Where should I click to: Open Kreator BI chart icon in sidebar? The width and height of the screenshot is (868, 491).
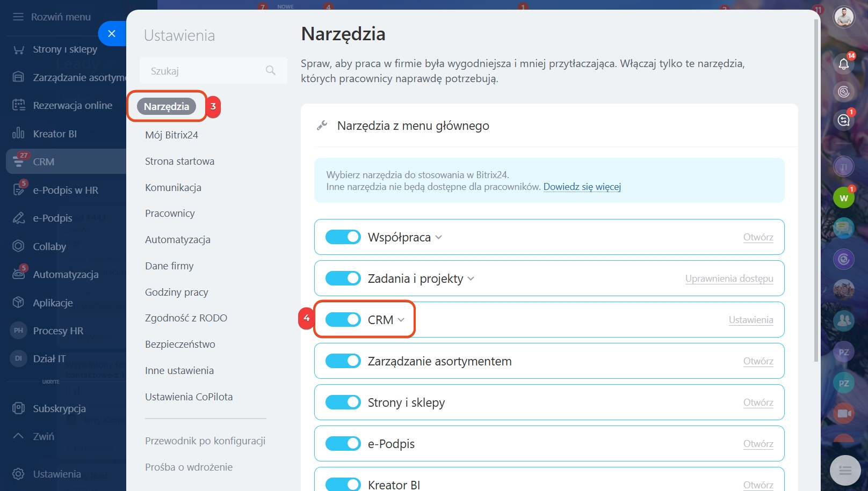[18, 133]
